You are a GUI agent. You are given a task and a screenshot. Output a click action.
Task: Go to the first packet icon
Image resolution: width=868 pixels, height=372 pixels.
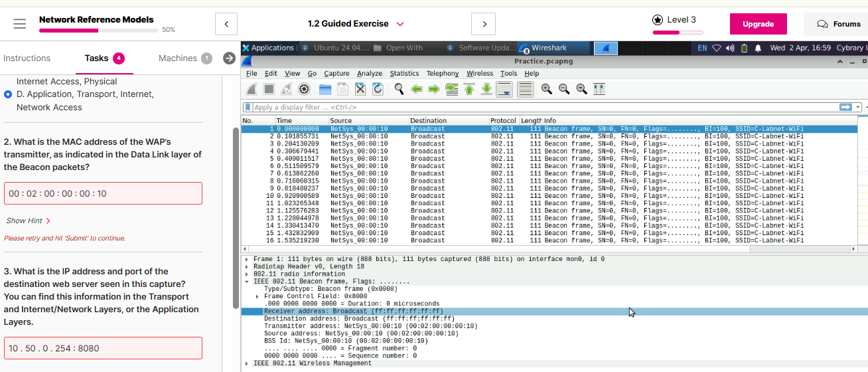pos(469,89)
